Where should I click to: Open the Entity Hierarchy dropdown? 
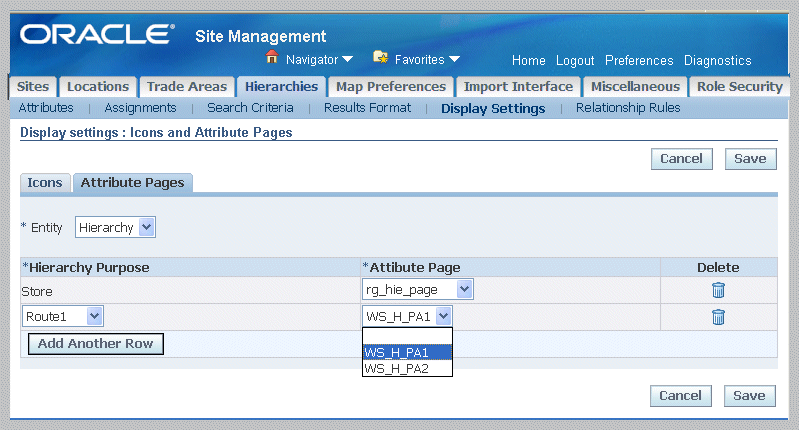[x=115, y=227]
